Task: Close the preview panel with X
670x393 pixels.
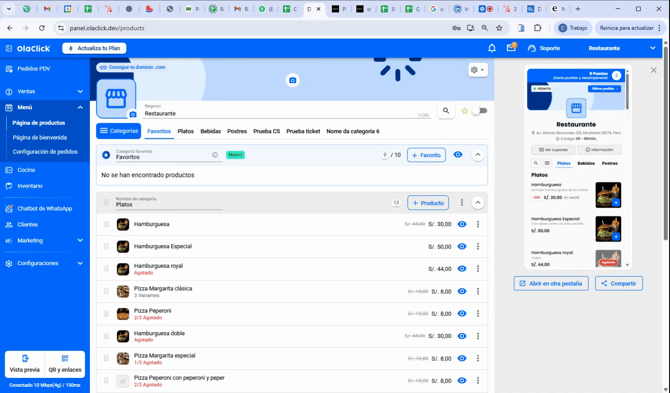Action: 653,70
